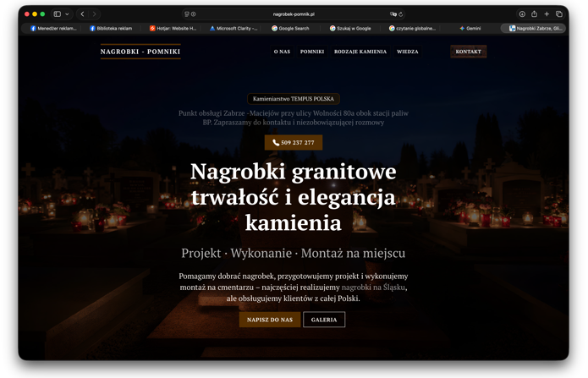Call the 509 237 277 phone button
Image resolution: width=588 pixels, height=378 pixels.
(294, 143)
